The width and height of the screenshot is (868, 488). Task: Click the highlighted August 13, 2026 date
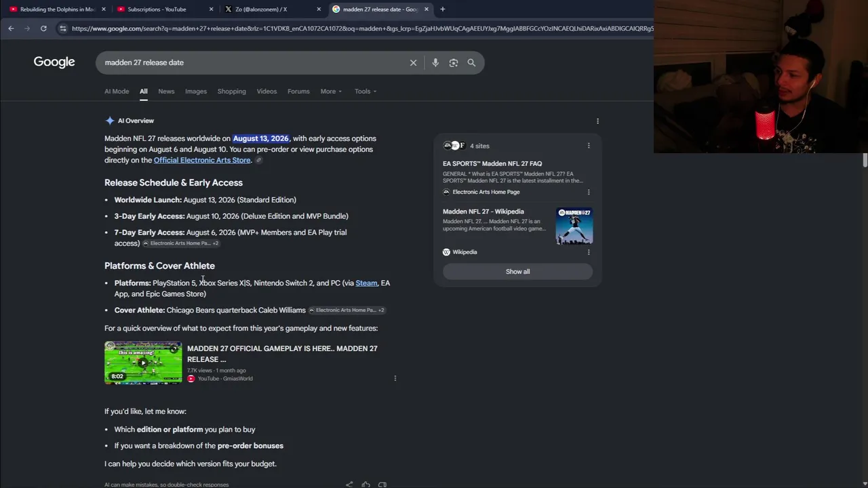click(261, 138)
